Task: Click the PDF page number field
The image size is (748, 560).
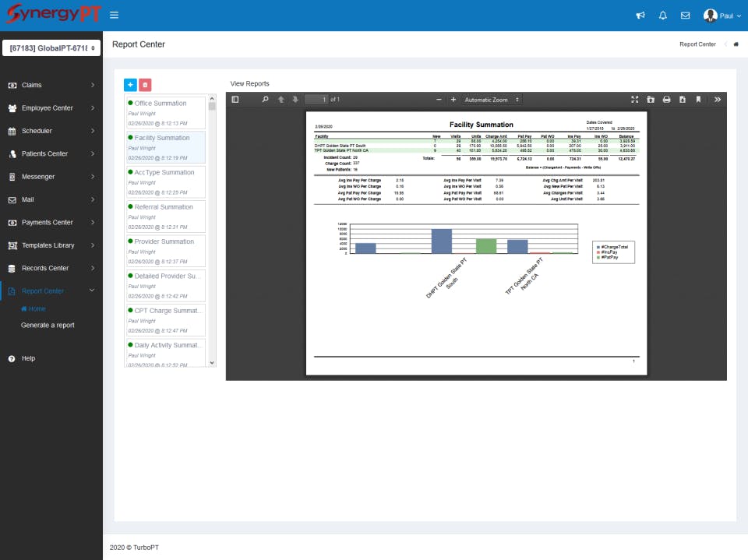Action: coord(316,100)
